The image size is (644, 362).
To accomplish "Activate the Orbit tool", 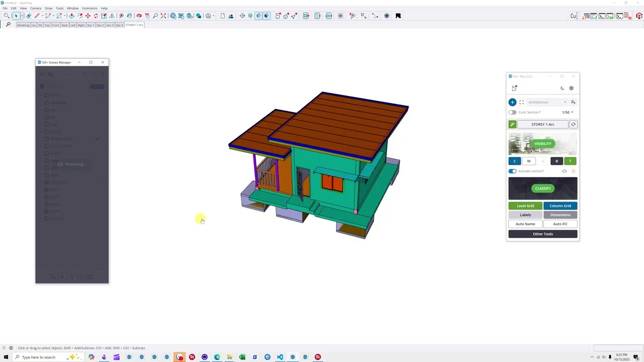I will pyautogui.click(x=139, y=16).
